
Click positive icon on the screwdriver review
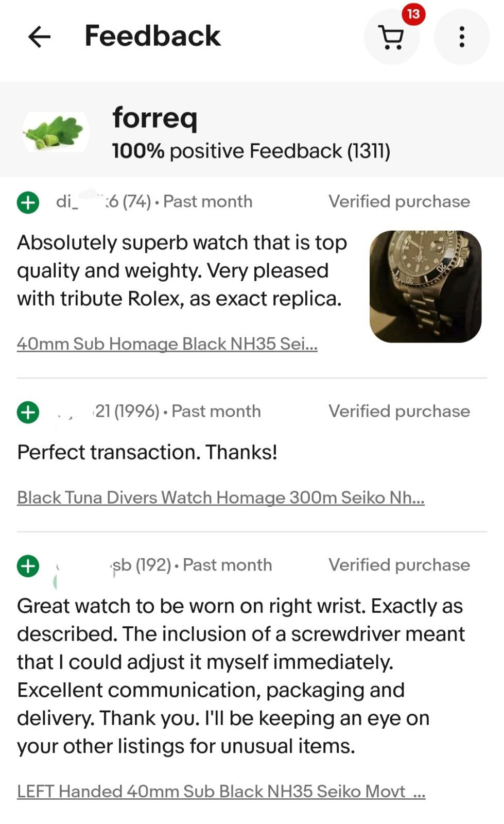pos(28,566)
